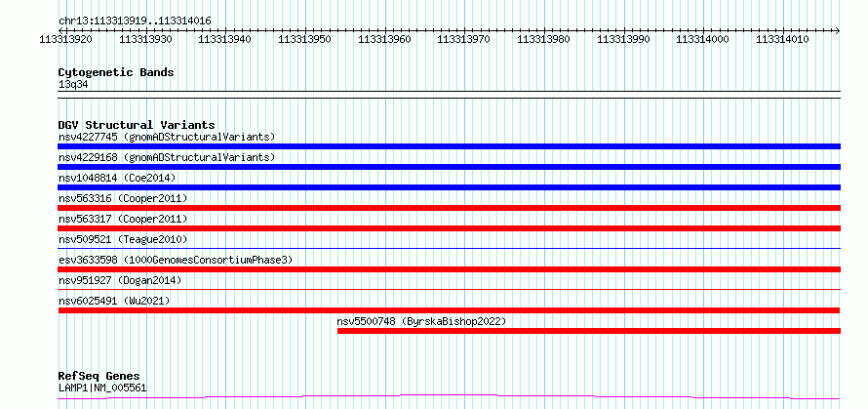Image resolution: width=868 pixels, height=409 pixels.
Task: Click the red bar under nsv563316
Action: (x=449, y=208)
